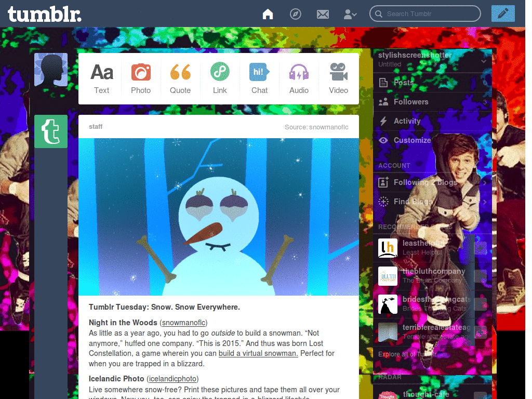
Task: Click the Activity lightning icon
Action: coord(383,121)
